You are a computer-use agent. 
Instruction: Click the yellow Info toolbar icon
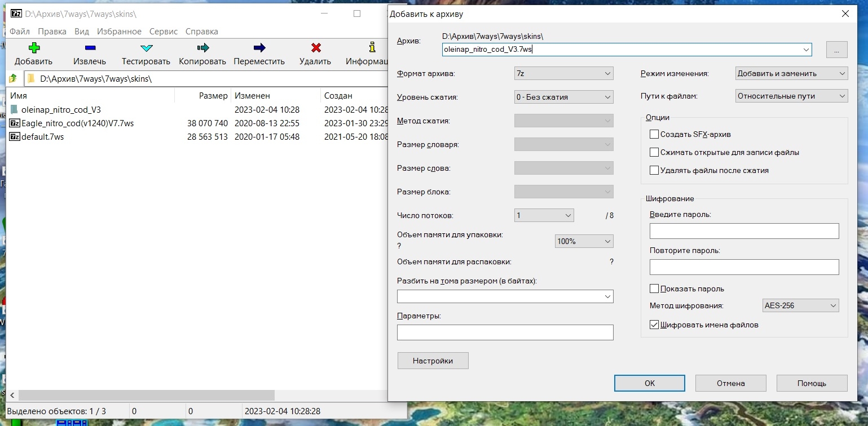(371, 48)
